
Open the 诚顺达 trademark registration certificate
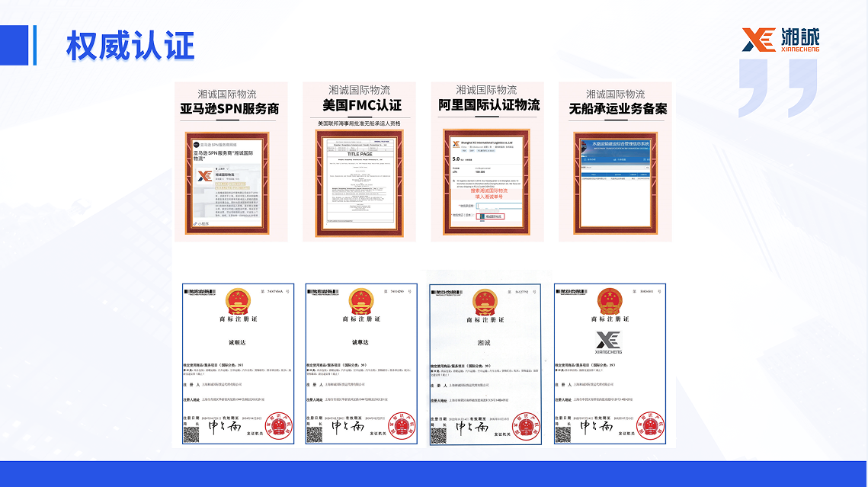coord(238,364)
